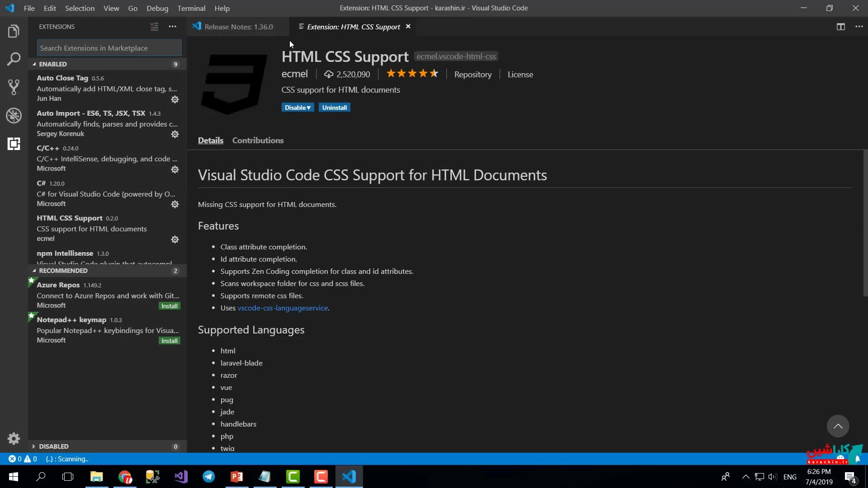This screenshot has width=868, height=488.
Task: Click the star rating of the extension
Action: [412, 74]
